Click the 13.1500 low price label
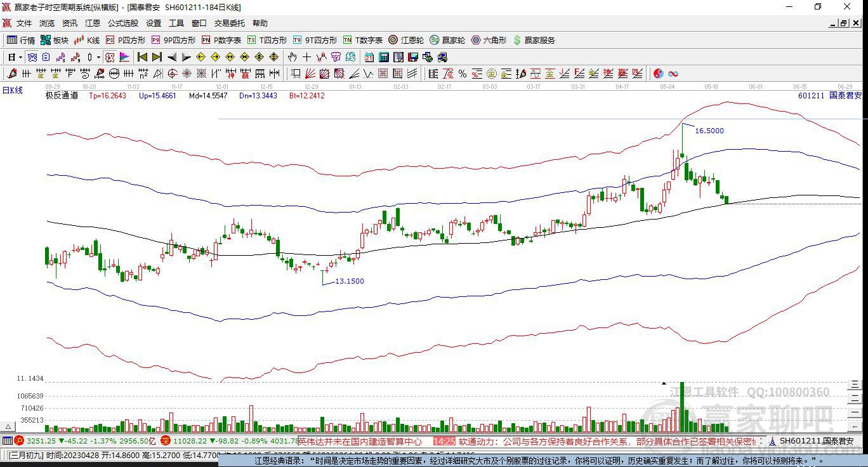Screen dimensions: 868x467 point(350,281)
